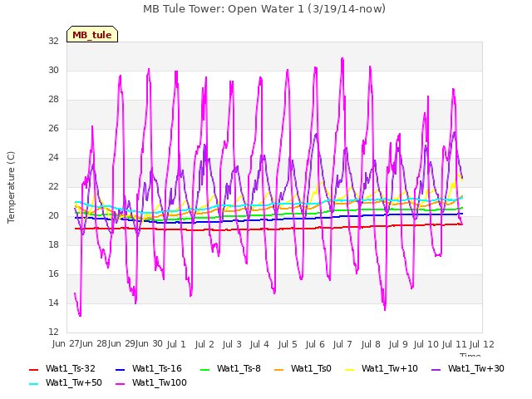Select the Wat1_Tw+50 legend entry
Image resolution: width=532 pixels, height=399 pixels.
[x=66, y=382]
